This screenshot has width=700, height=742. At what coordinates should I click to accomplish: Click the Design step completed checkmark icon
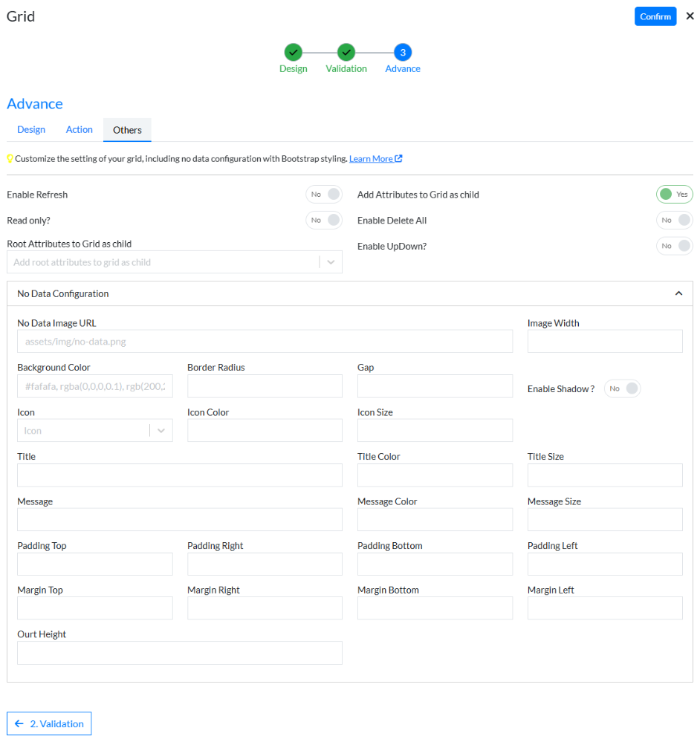point(293,53)
